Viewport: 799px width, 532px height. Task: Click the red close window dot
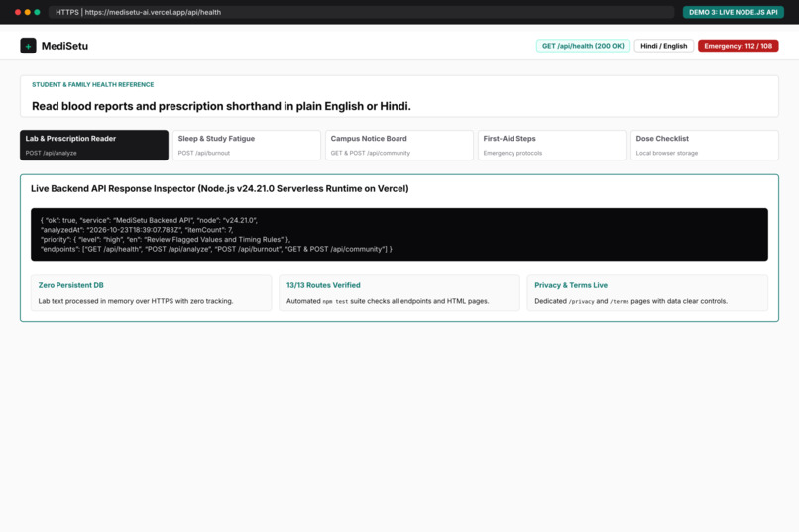tap(18, 12)
